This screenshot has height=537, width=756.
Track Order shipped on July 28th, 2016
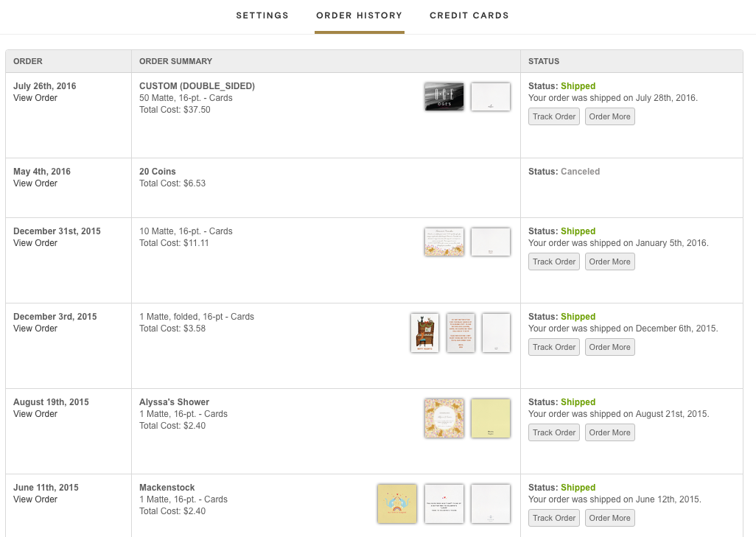pos(553,116)
